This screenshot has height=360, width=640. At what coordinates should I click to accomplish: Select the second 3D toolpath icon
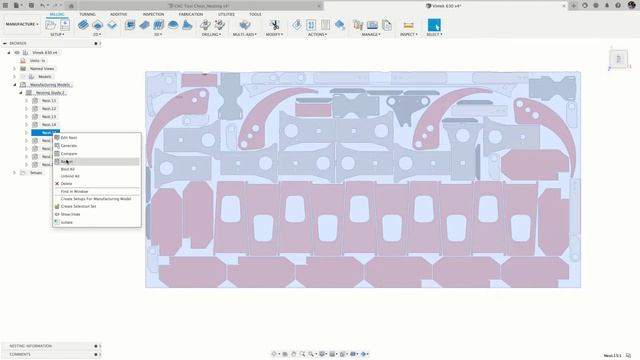coord(144,25)
